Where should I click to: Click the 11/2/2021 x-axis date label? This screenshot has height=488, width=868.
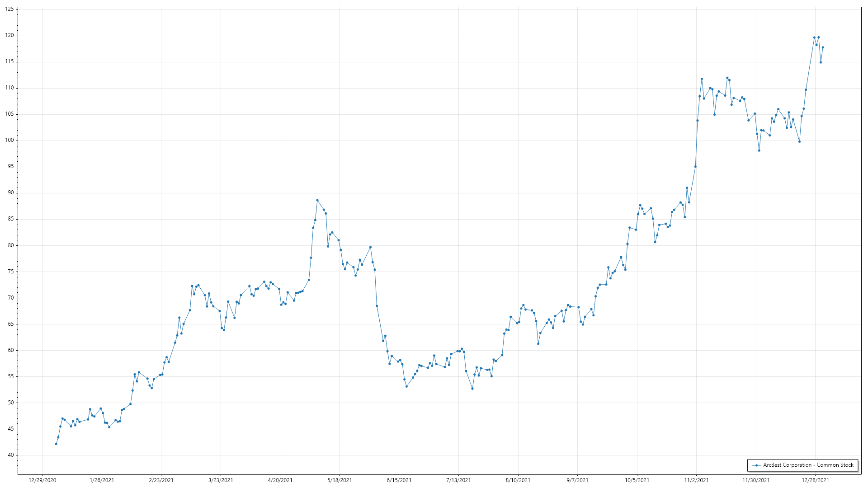click(696, 480)
